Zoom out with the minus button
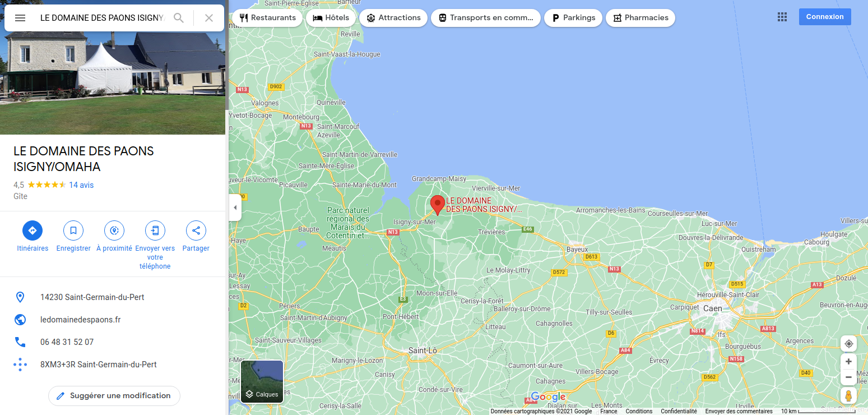This screenshot has width=868, height=415. point(848,377)
